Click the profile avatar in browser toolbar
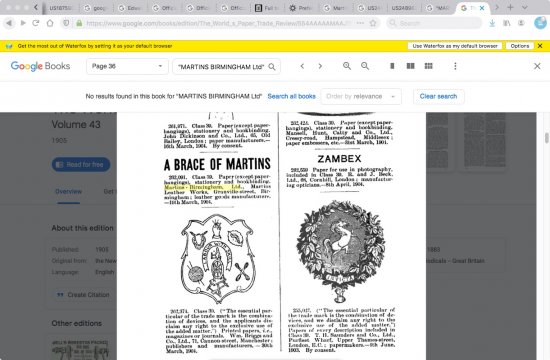 tap(541, 23)
